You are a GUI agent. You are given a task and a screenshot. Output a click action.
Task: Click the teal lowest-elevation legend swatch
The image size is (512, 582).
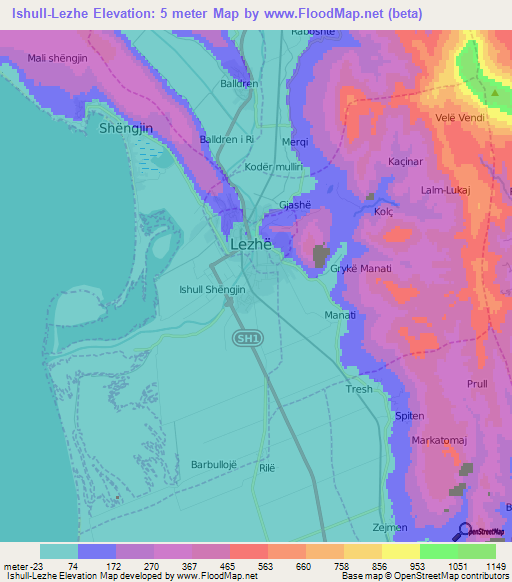click(59, 551)
